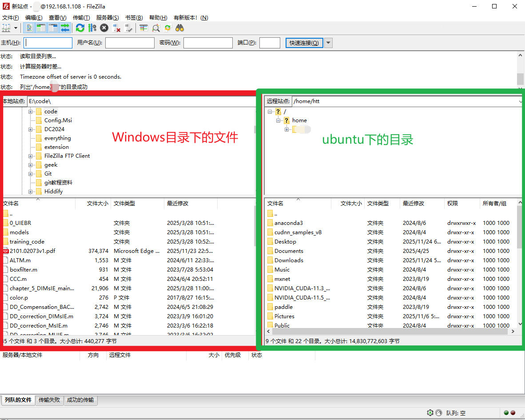This screenshot has width=525, height=420.
Task: Open the 有新版本!(N) menu
Action: [191, 18]
